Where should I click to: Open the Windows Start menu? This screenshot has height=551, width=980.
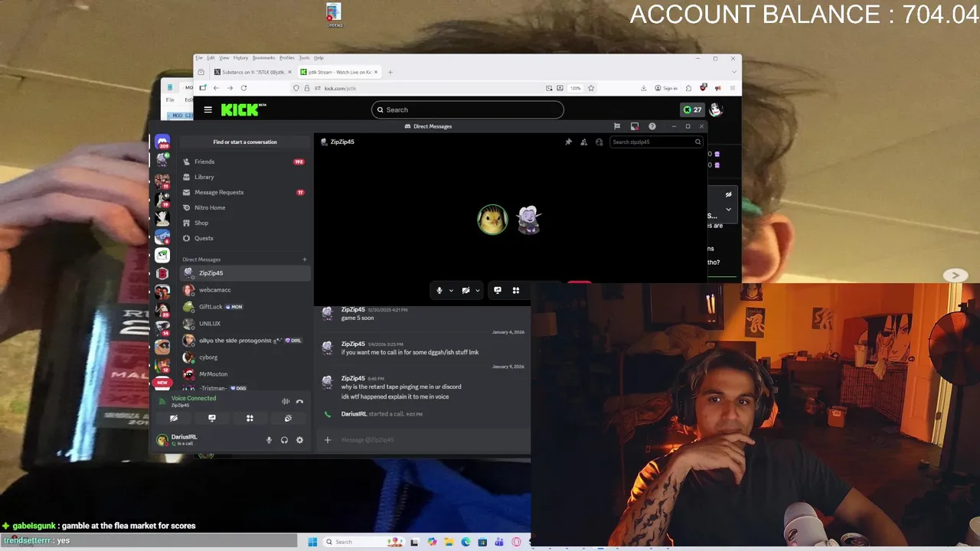(x=312, y=542)
